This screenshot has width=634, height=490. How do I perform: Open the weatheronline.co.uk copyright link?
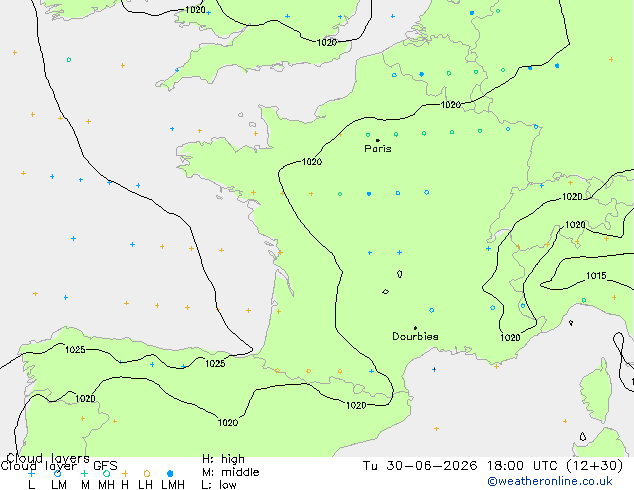click(x=550, y=481)
